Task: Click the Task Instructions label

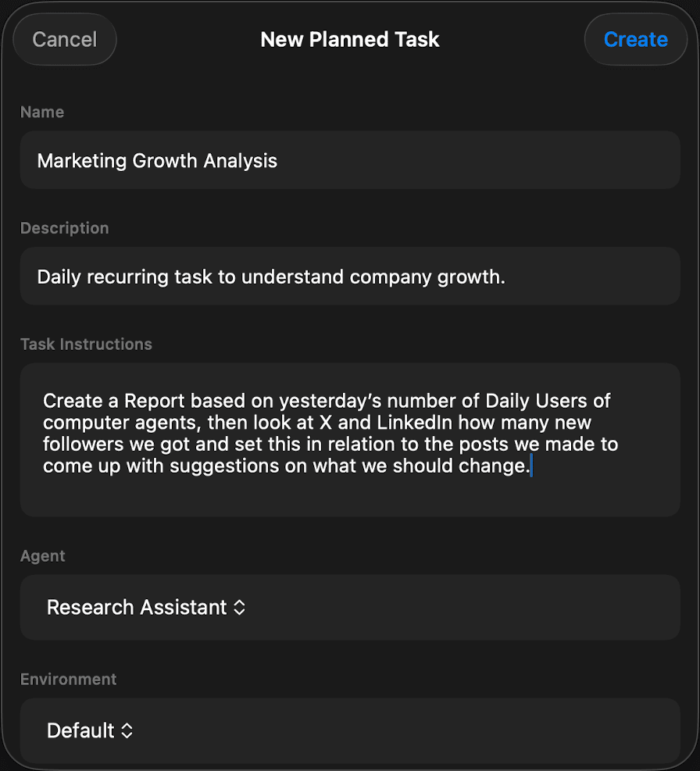Action: click(86, 344)
